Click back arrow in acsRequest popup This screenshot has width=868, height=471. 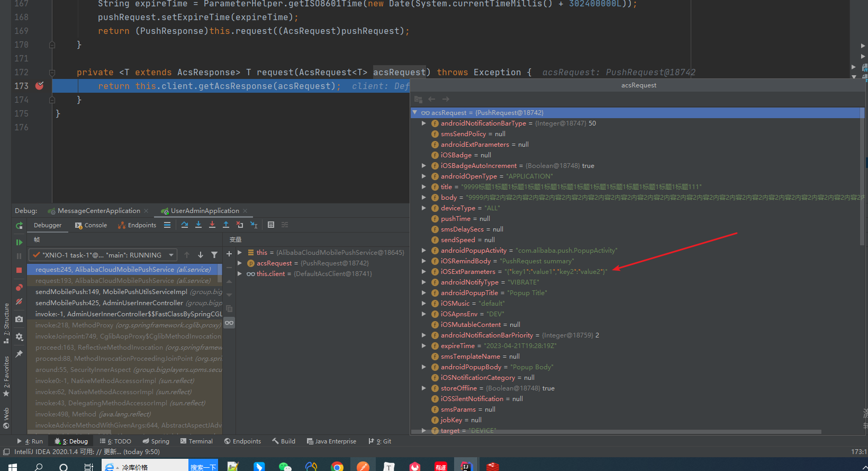(x=432, y=99)
